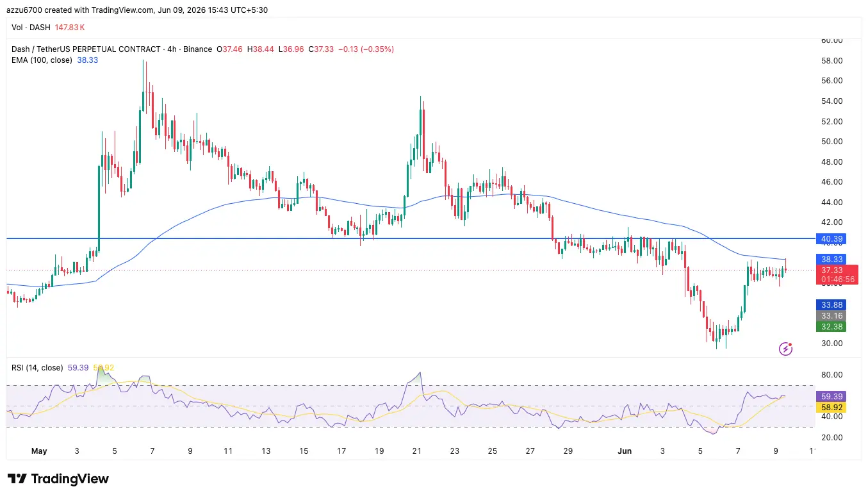868x498 pixels.
Task: Click the close price C37.33 in the legend
Action: tap(322, 49)
